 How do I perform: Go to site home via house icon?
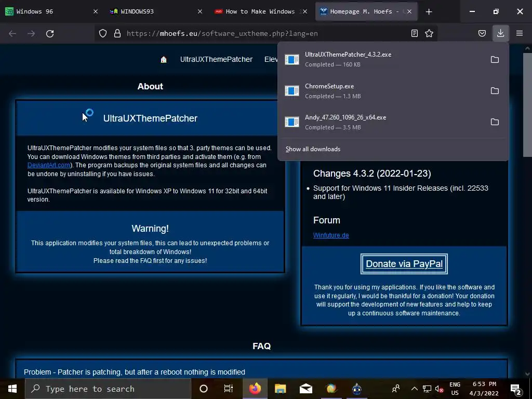[164, 60]
